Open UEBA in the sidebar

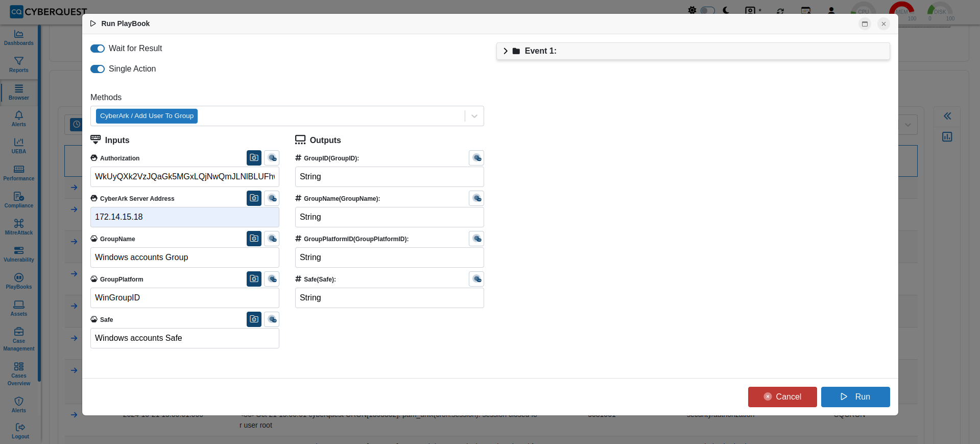pyautogui.click(x=19, y=146)
